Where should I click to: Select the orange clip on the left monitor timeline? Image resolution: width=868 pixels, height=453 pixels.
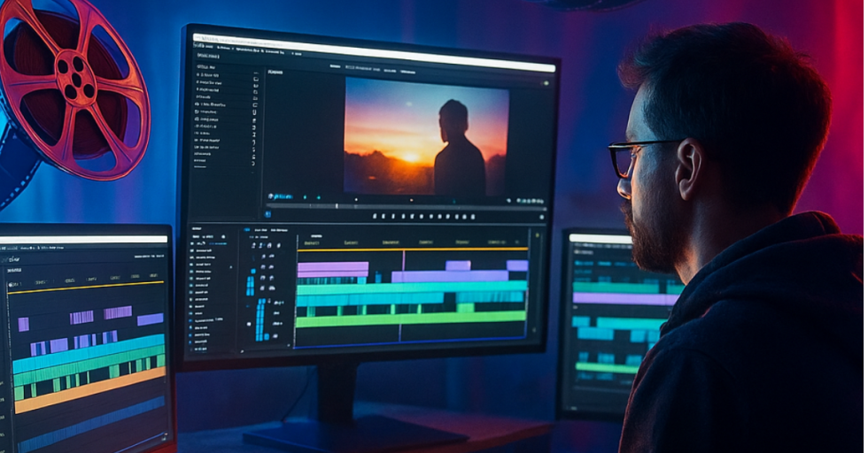(90, 390)
